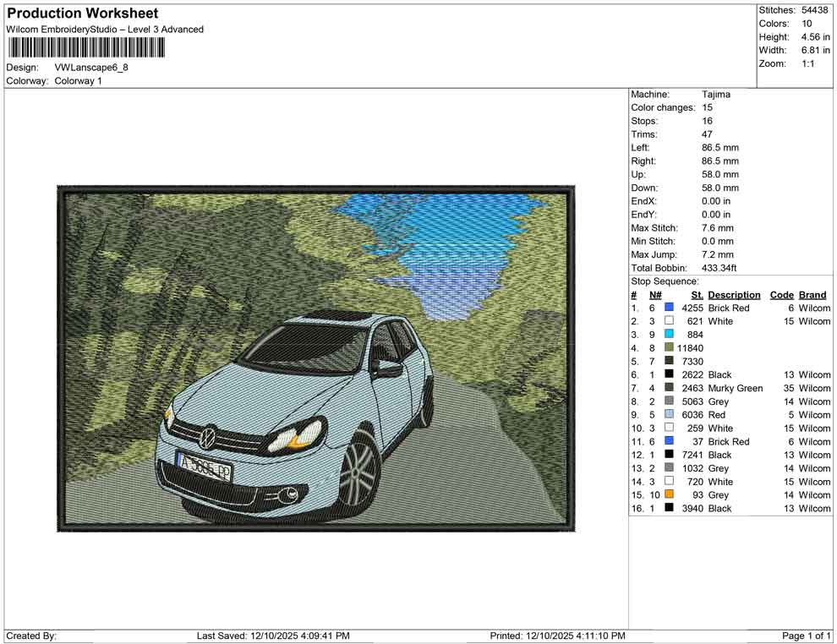Screen dimensions: 837x644
Task: Open the Code column header options
Action: tap(781, 294)
